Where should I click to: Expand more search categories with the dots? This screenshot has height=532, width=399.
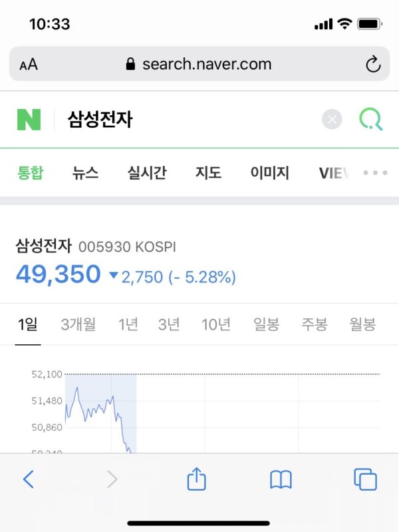tap(375, 173)
